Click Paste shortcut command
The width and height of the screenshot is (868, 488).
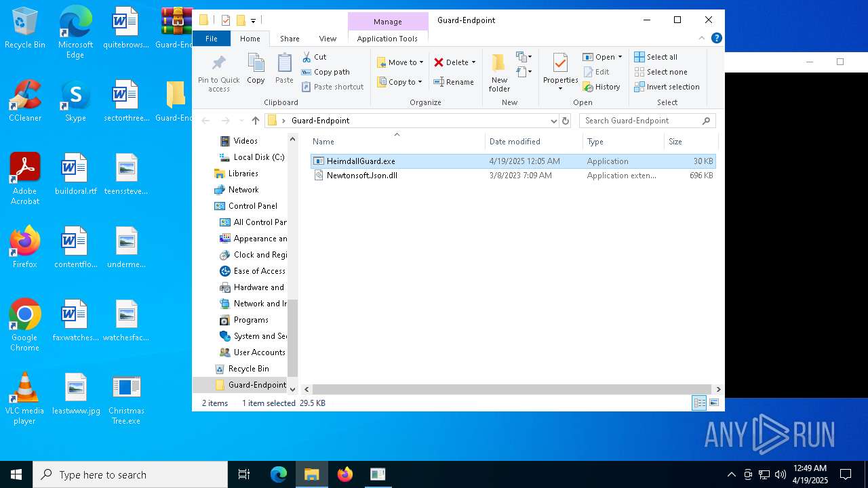pos(332,87)
